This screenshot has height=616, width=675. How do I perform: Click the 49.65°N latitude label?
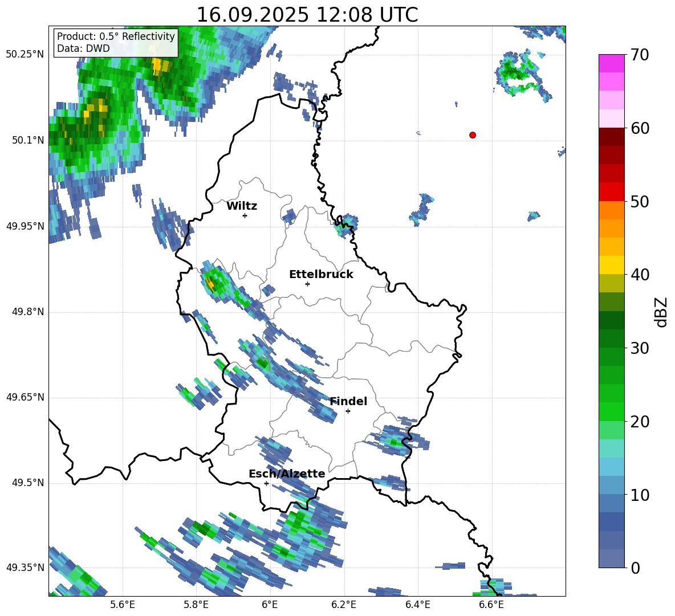tap(25, 397)
